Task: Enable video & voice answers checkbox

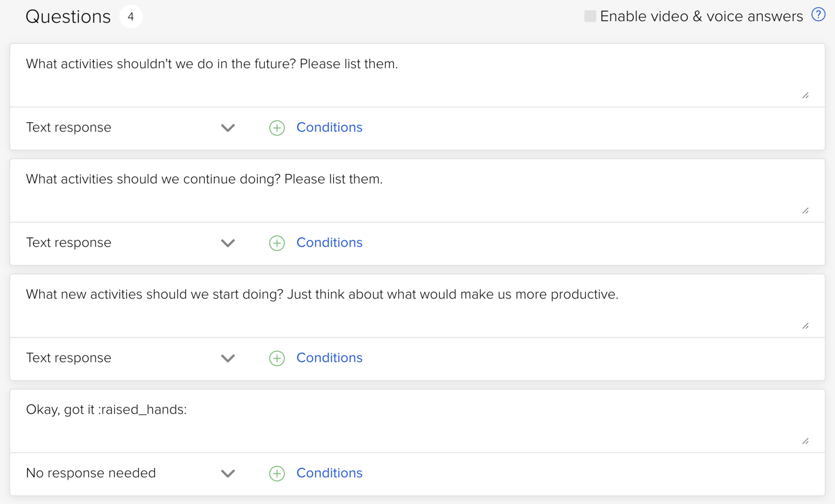Action: [590, 16]
